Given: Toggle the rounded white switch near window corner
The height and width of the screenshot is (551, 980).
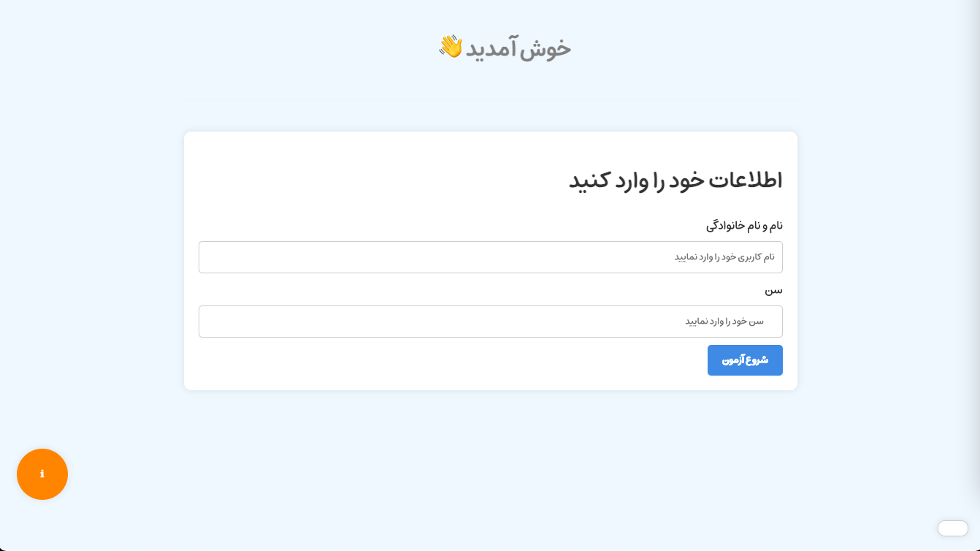Looking at the screenshot, I should pos(953,528).
